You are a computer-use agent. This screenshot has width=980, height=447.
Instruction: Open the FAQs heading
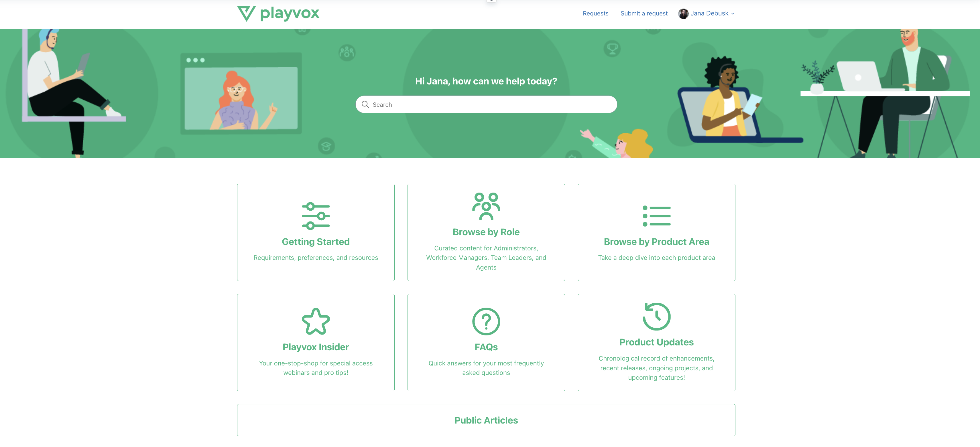pos(486,347)
